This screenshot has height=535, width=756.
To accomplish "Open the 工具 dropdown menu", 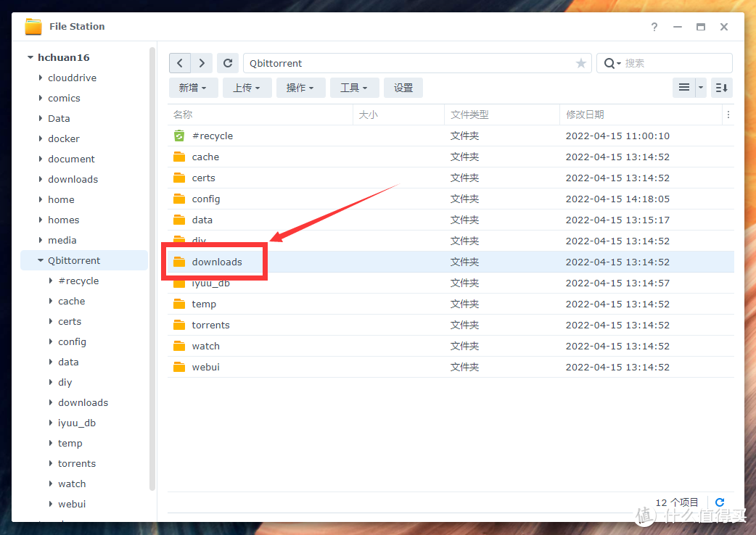I will [354, 88].
